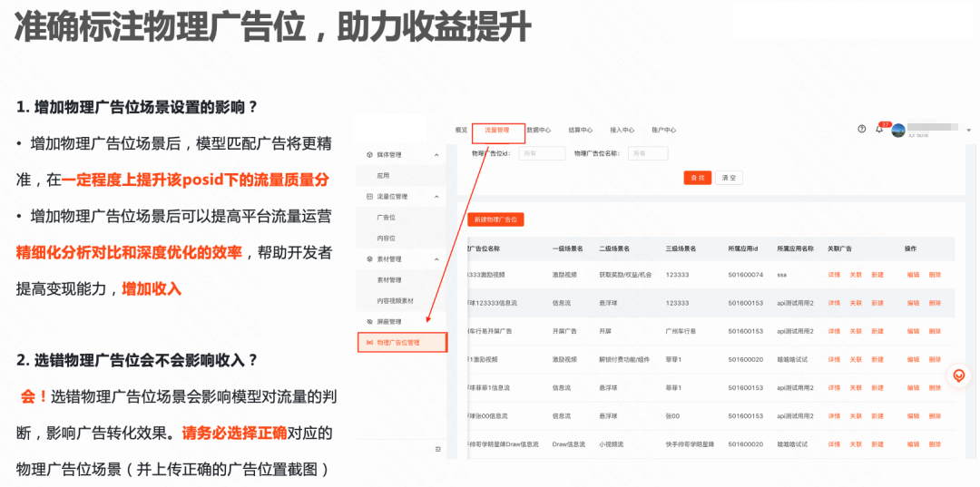Click 编辑 in the 解锁付费功能/组件 row

[913, 360]
